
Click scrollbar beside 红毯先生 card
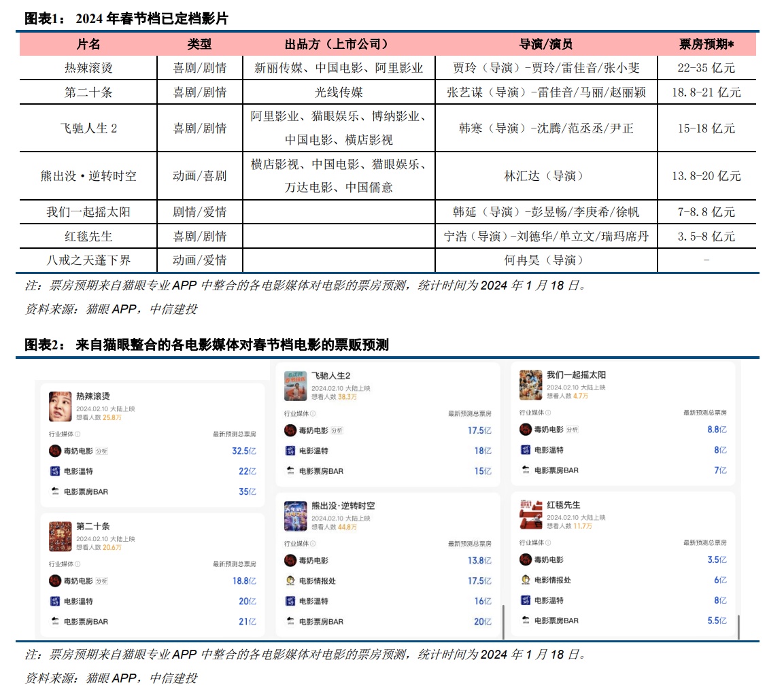pos(738,627)
